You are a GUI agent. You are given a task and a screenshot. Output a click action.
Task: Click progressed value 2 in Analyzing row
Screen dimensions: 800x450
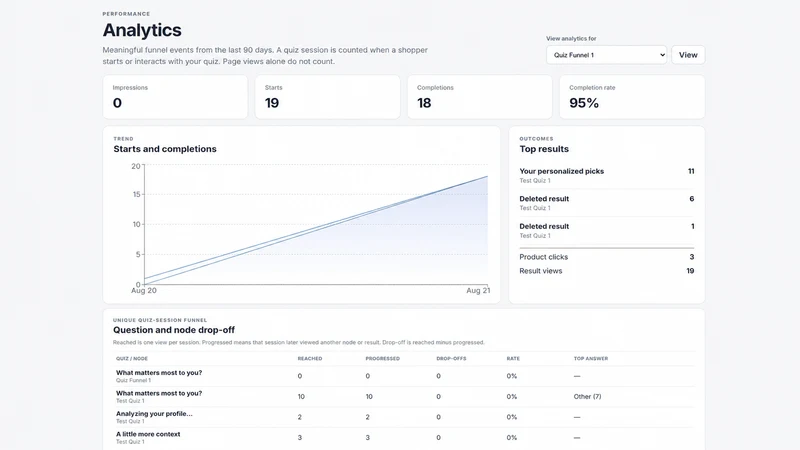click(x=367, y=417)
